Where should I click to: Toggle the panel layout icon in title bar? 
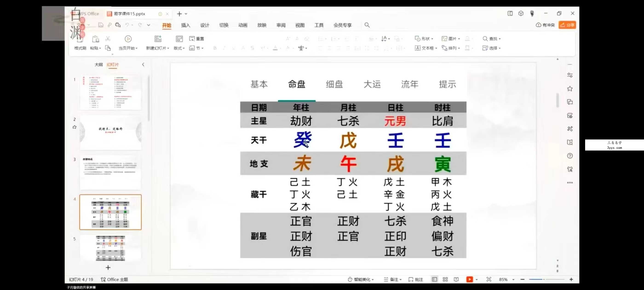(x=510, y=14)
